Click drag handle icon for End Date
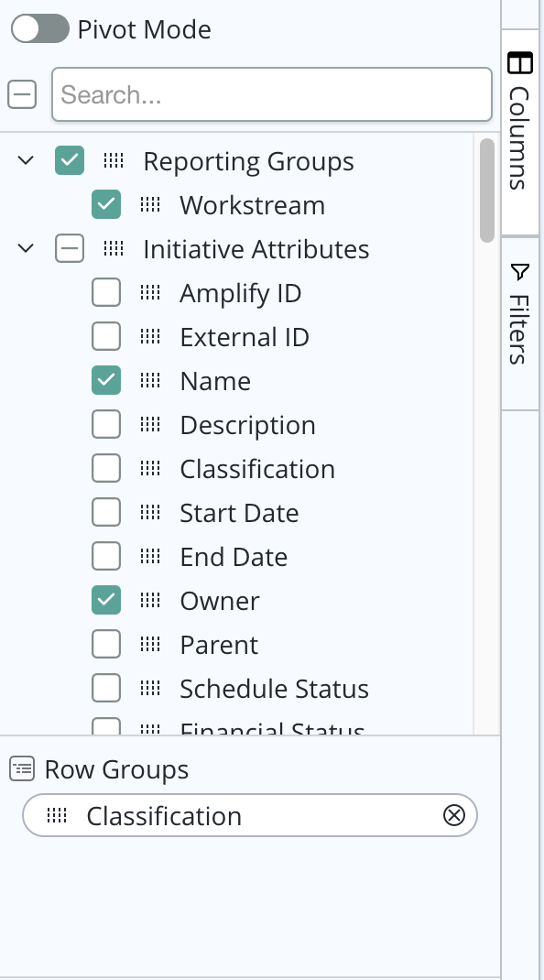The image size is (544, 980). (150, 557)
